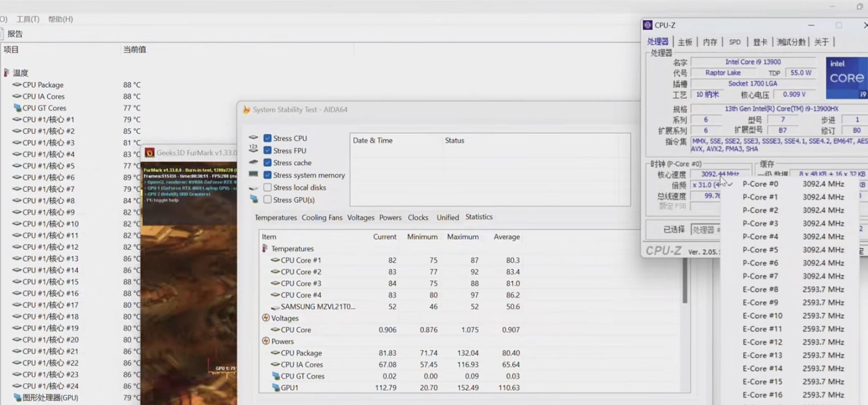Click the Voltages group icon
The width and height of the screenshot is (868, 405).
[x=265, y=318]
